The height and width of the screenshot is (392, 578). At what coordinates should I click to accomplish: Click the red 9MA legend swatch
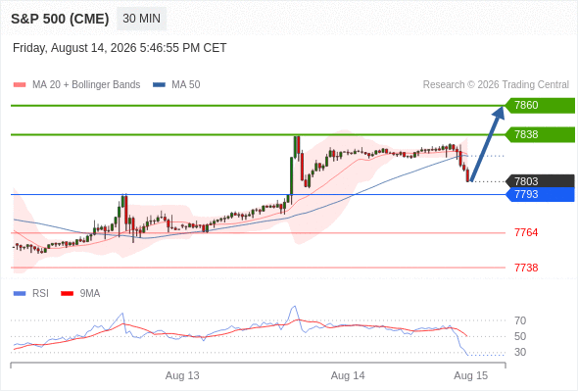(x=67, y=294)
